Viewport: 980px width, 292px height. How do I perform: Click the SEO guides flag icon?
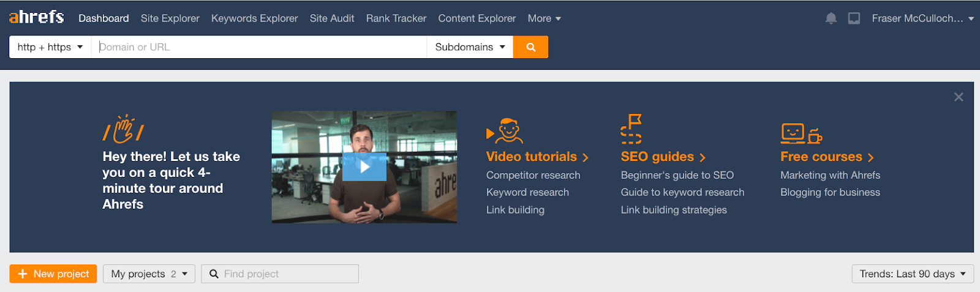(631, 129)
